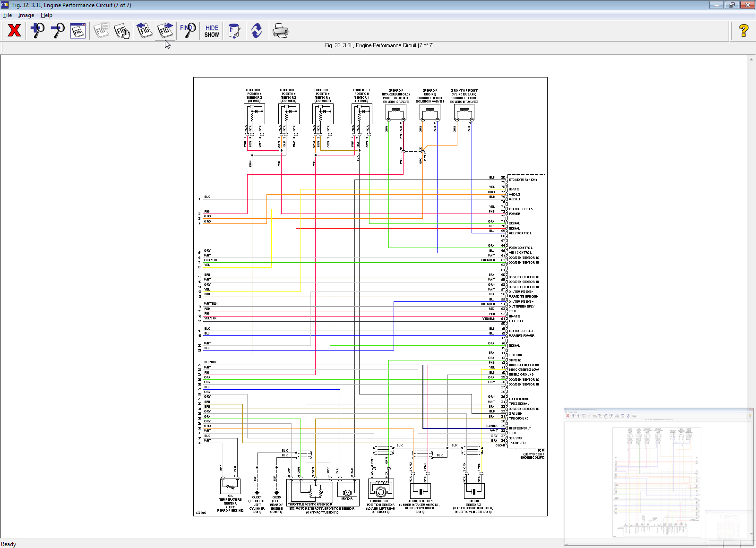Print the wiring diagram

click(x=280, y=31)
